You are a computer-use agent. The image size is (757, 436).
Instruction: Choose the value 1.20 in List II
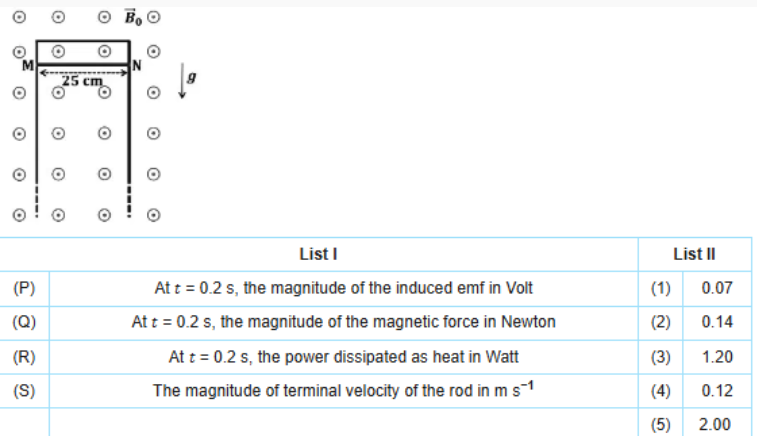tap(717, 356)
